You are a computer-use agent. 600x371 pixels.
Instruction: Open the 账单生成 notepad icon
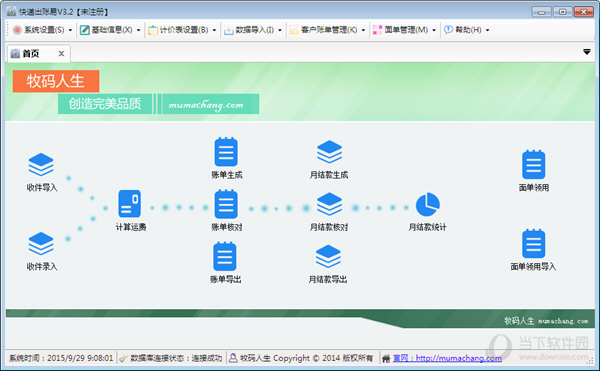tap(226, 151)
